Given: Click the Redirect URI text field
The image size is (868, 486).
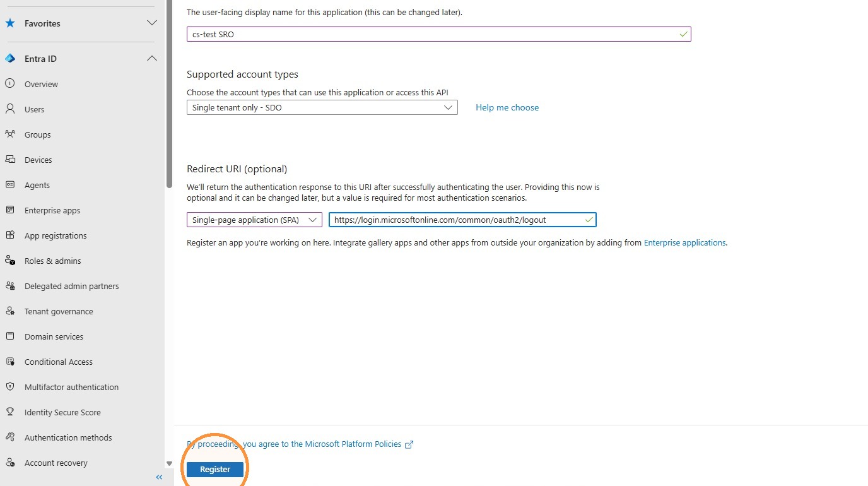Looking at the screenshot, I should click(462, 220).
